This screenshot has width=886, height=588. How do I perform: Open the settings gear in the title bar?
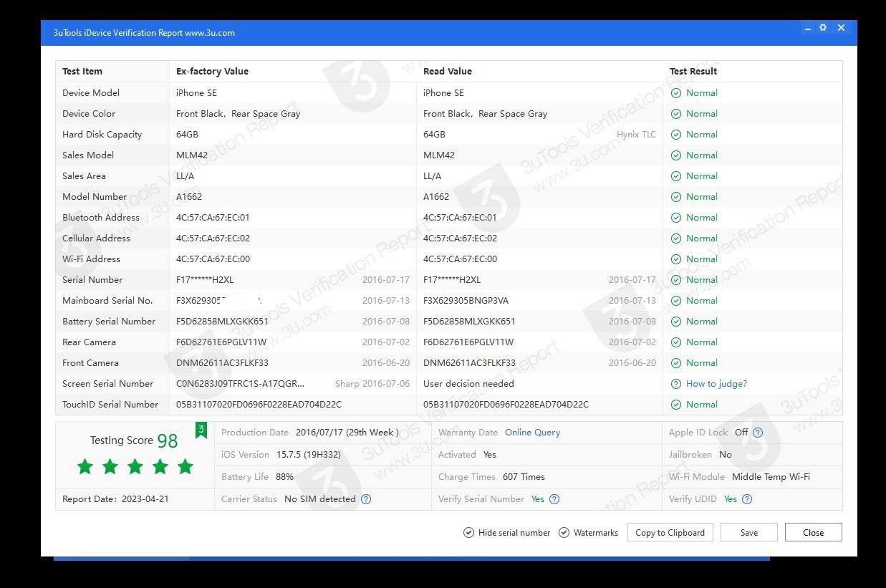823,28
